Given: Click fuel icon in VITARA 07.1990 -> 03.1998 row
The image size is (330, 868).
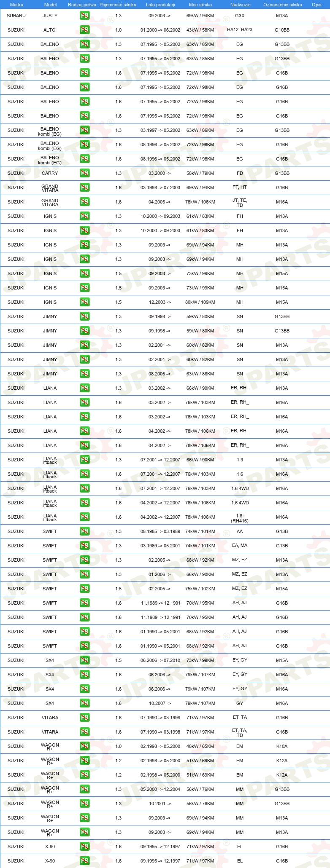Looking at the screenshot, I should (84, 732).
